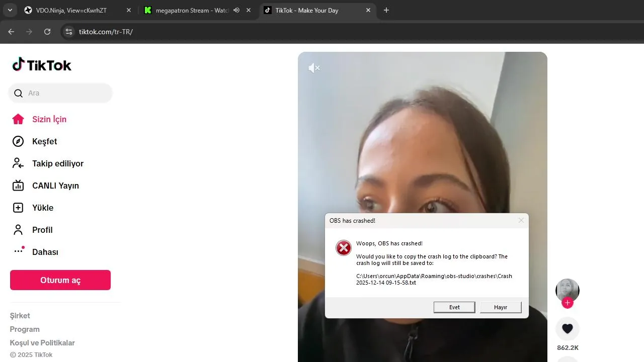View site information icon
Image resolution: width=644 pixels, height=362 pixels.
(69, 32)
